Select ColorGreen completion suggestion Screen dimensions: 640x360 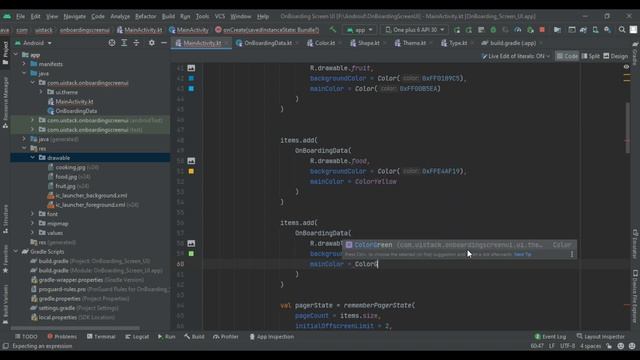pos(459,245)
